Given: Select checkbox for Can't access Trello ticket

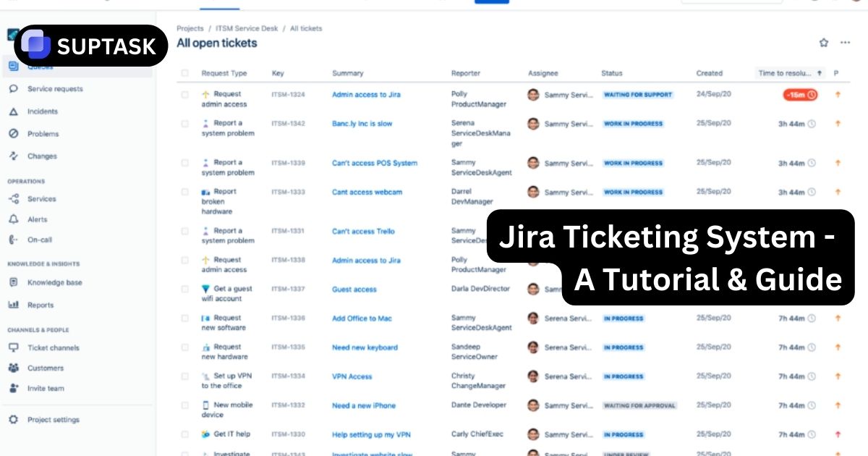Looking at the screenshot, I should click(x=184, y=231).
